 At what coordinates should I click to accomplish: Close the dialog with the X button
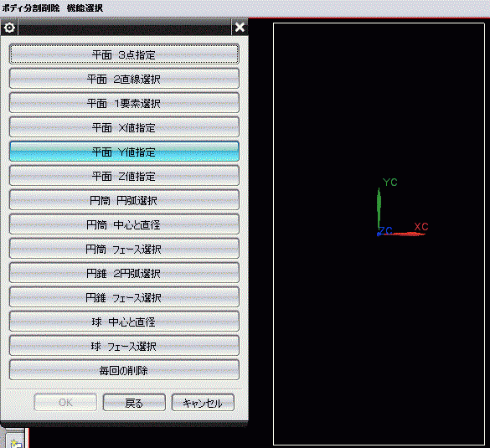pyautogui.click(x=240, y=27)
